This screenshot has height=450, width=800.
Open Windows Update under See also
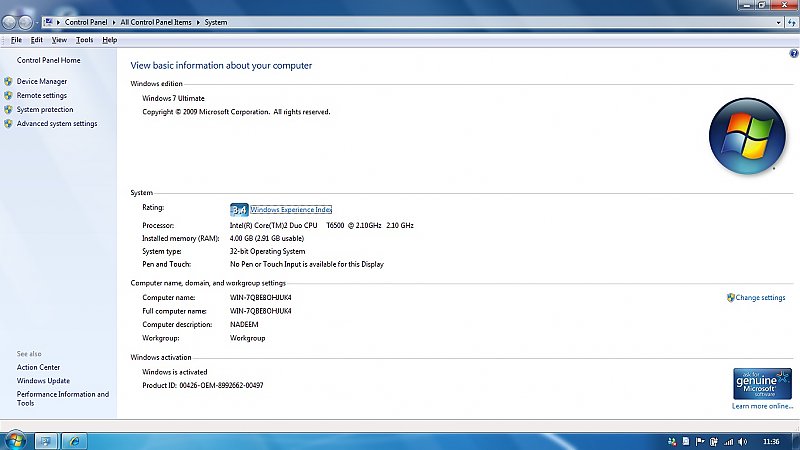(43, 381)
